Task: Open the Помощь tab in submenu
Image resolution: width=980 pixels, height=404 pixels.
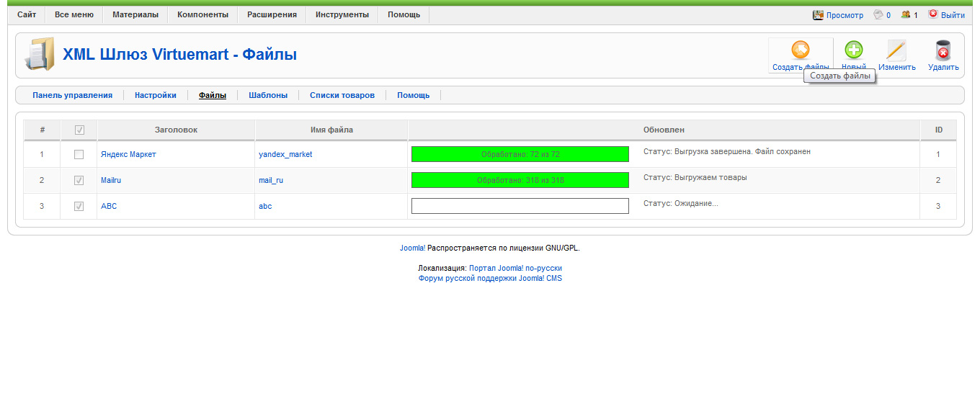Action: 413,95
